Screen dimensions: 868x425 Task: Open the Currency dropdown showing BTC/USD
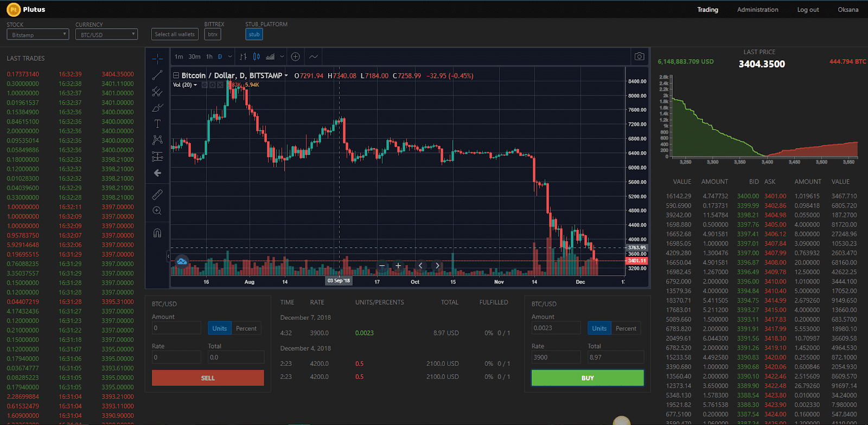pos(106,35)
